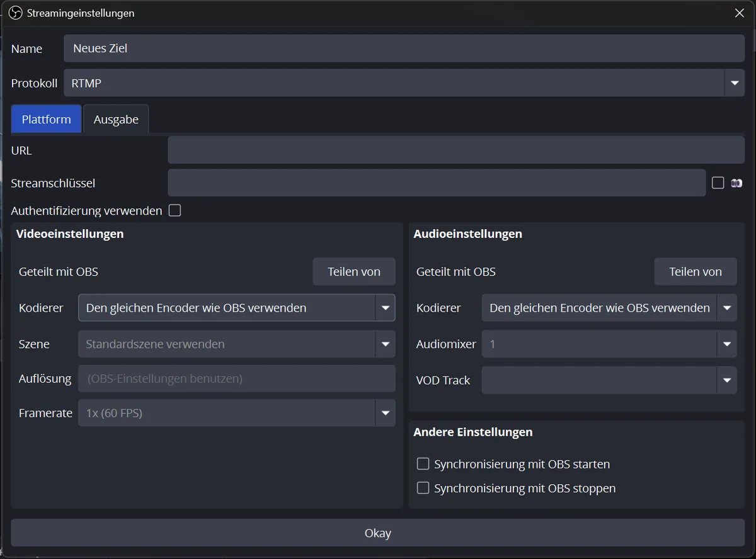Open the Audiomixer dropdown
Screen dimensions: 756x559
[x=609, y=344]
